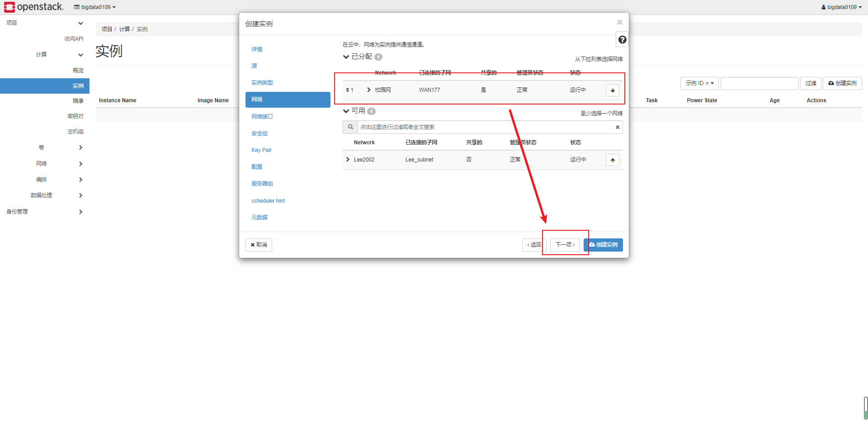Screen dimensions: 868x428
Task: Remove 校园网 network with down arrow
Action: (x=613, y=90)
